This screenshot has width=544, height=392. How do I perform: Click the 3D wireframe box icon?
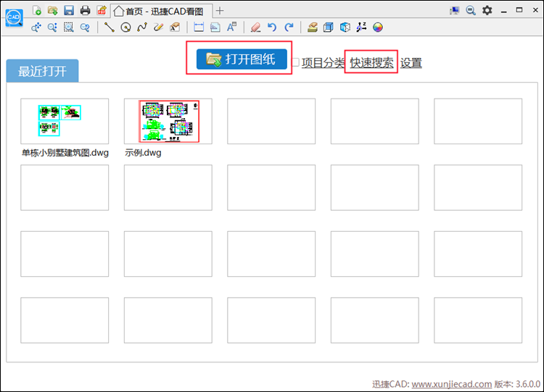(328, 27)
